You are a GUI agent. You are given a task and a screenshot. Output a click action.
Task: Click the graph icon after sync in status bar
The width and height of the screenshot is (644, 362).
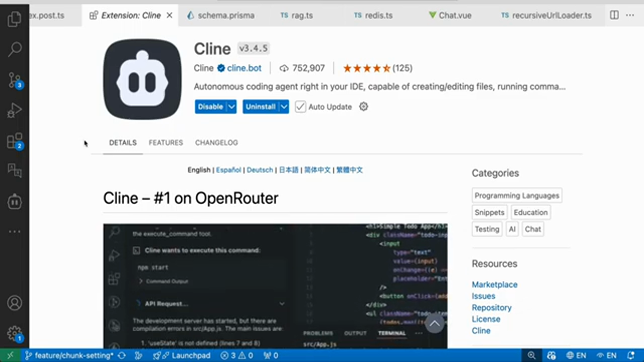[138, 355]
